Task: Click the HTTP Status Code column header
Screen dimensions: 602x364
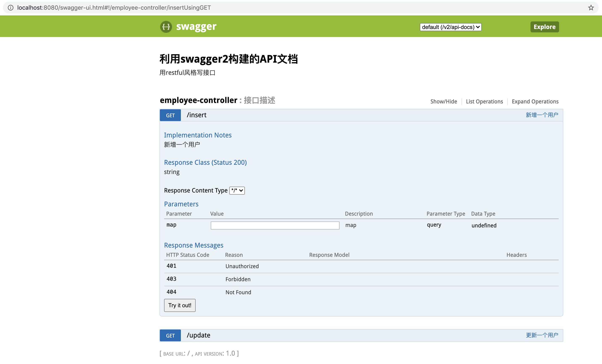Action: pyautogui.click(x=187, y=255)
